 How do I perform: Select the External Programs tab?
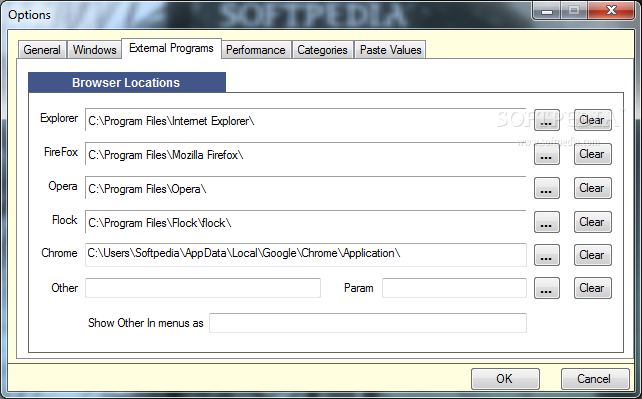[171, 48]
